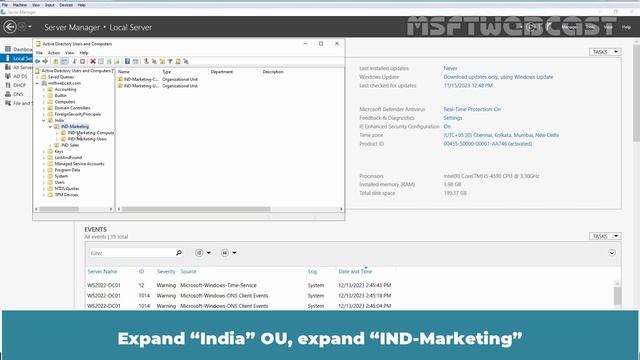640x360 pixels.
Task: Click the Events Filter input field
Action: 131,253
